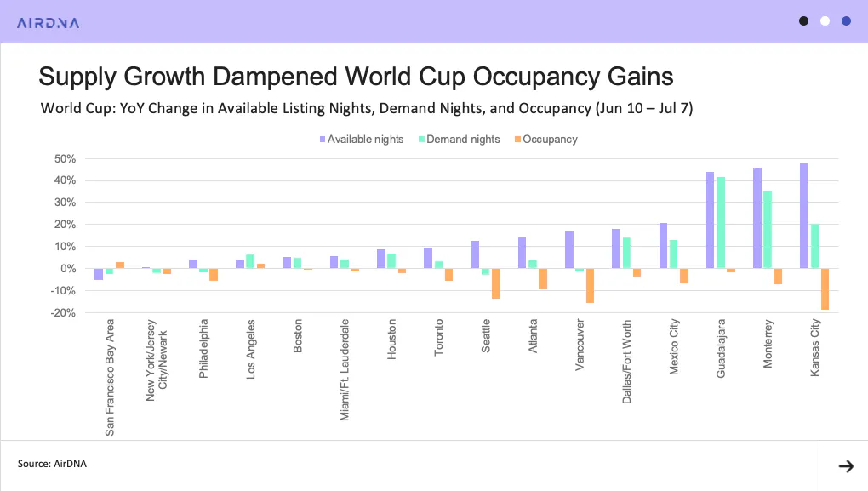Click the 'World Cup: YoY Change' subtitle
Image resolution: width=868 pixels, height=491 pixels.
367,108
